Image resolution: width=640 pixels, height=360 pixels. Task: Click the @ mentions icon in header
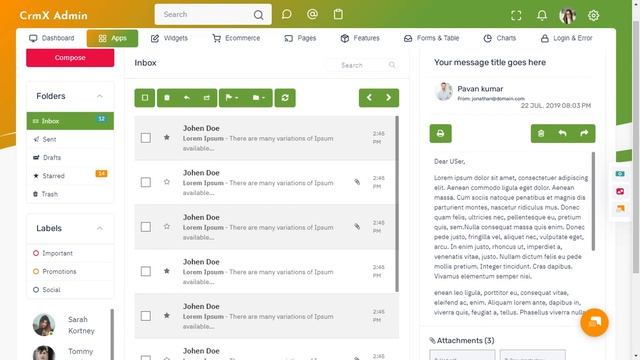tap(312, 14)
